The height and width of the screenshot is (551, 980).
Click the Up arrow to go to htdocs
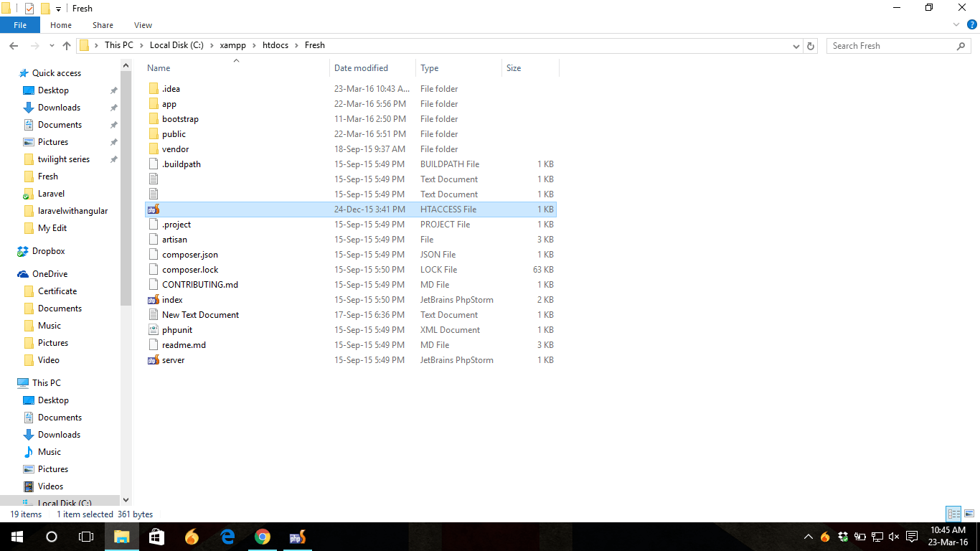pos(67,45)
